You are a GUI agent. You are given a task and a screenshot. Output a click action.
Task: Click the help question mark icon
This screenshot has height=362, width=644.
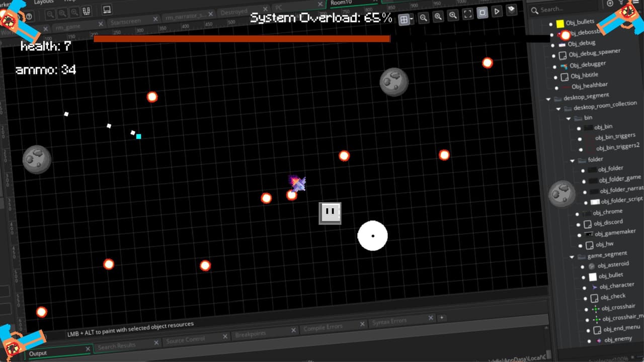tap(29, 17)
